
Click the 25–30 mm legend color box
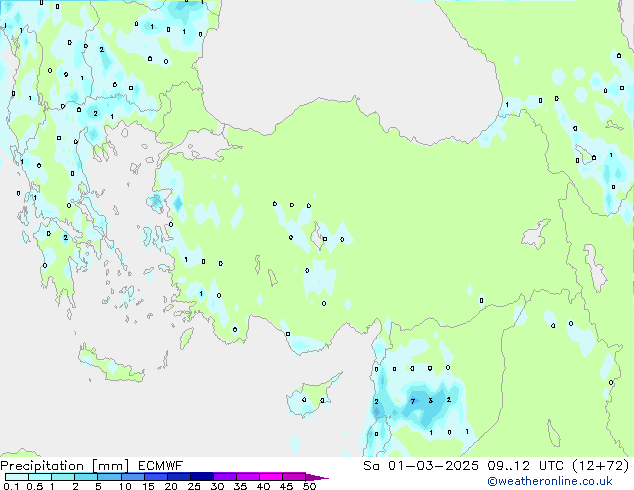[202, 477]
